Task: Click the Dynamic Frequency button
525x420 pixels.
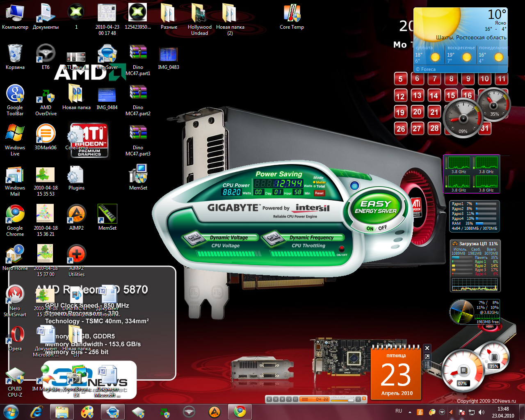Action: pyautogui.click(x=311, y=237)
